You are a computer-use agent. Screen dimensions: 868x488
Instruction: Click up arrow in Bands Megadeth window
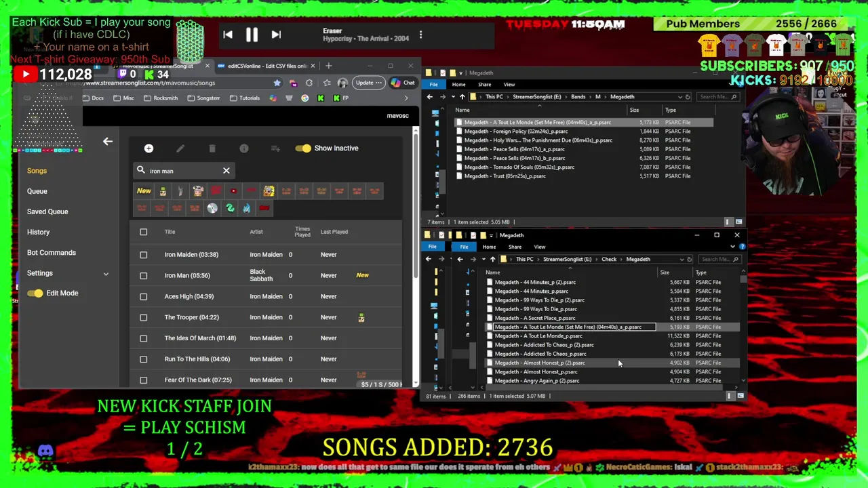tap(462, 97)
